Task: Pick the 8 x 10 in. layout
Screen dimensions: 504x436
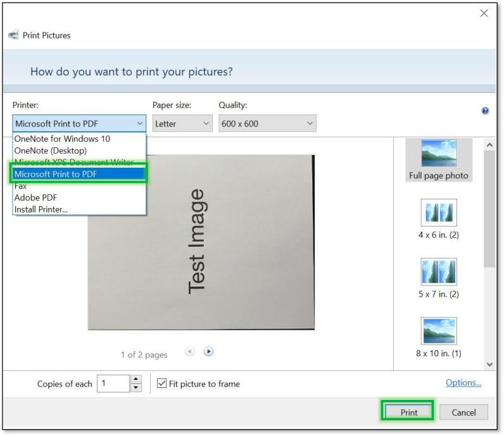Action: [x=438, y=337]
